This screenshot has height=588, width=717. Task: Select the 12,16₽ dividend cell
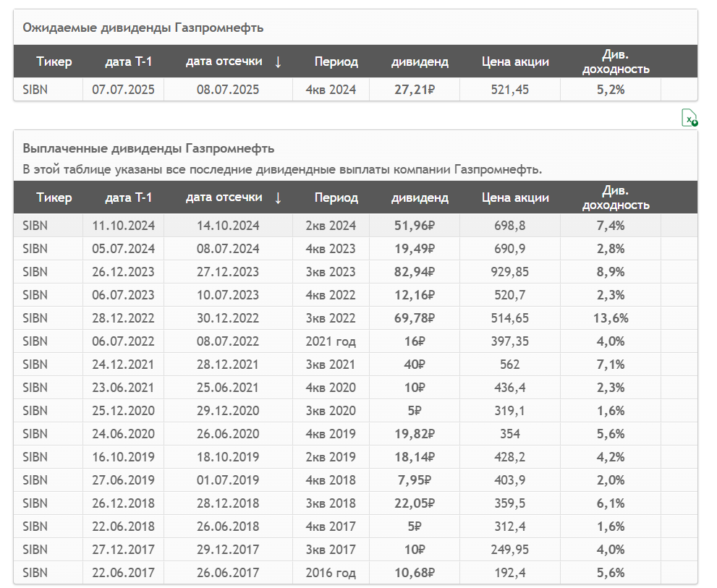415,295
